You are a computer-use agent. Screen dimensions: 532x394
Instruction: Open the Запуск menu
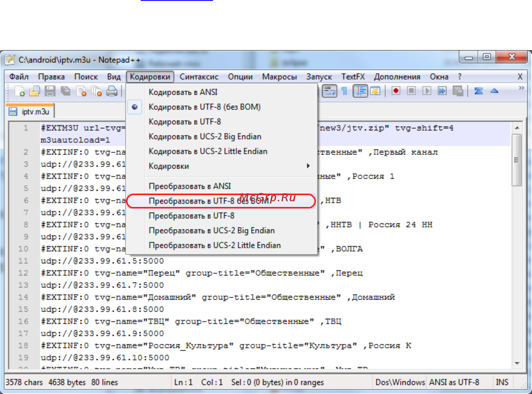coord(319,77)
